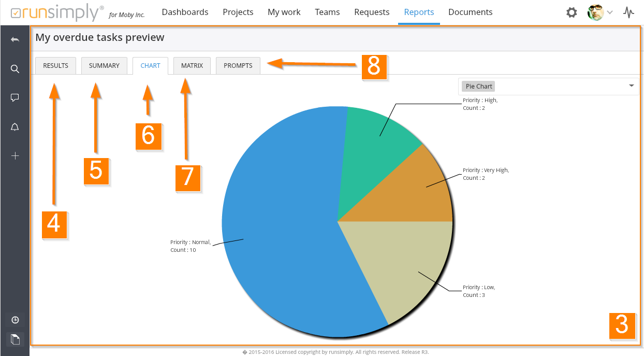This screenshot has width=644, height=356.
Task: Click the plus icon in the sidebar
Action: point(15,156)
